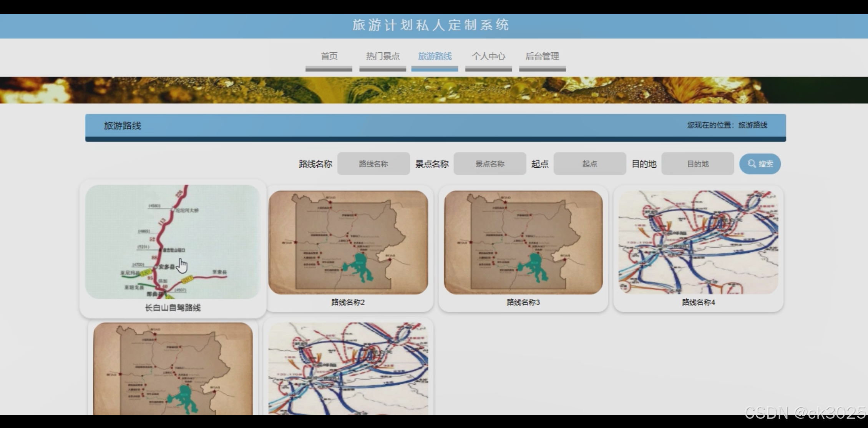Select the 旅游路线 navigation tab
Viewport: 868px width, 428px height.
click(435, 57)
